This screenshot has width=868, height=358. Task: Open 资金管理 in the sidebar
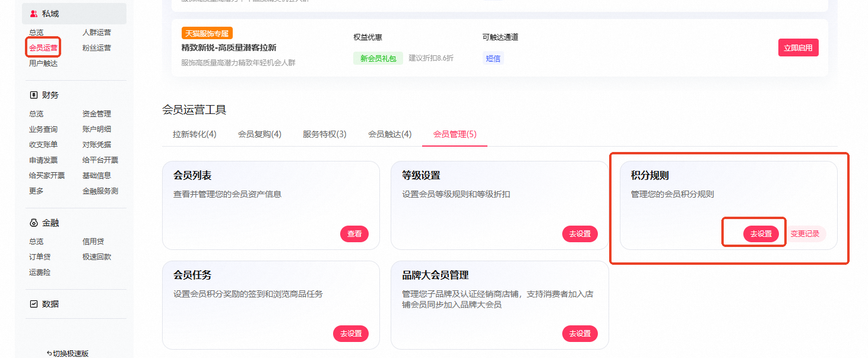(x=97, y=114)
